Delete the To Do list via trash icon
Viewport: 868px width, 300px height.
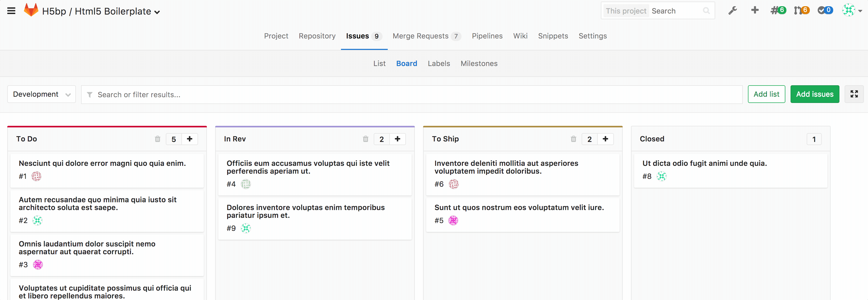click(x=157, y=139)
